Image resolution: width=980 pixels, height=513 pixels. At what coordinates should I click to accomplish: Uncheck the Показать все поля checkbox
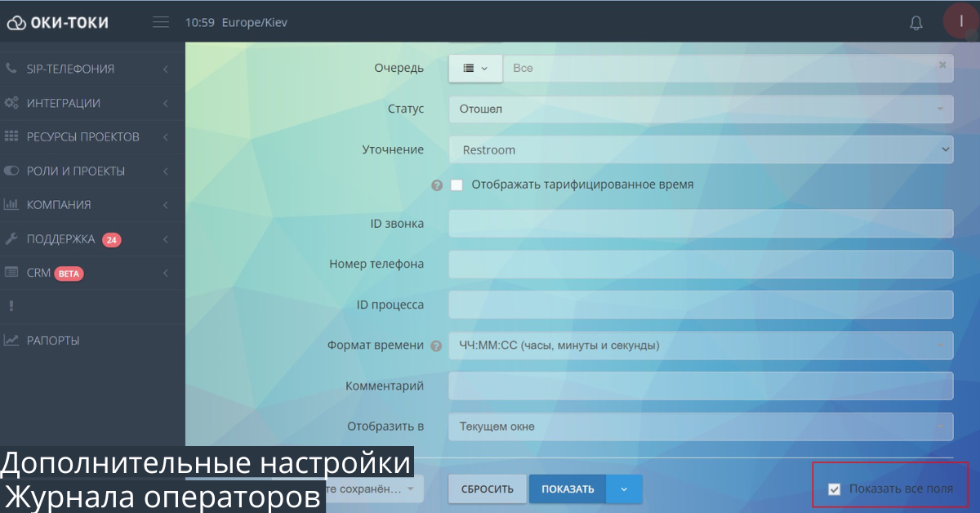[834, 489]
